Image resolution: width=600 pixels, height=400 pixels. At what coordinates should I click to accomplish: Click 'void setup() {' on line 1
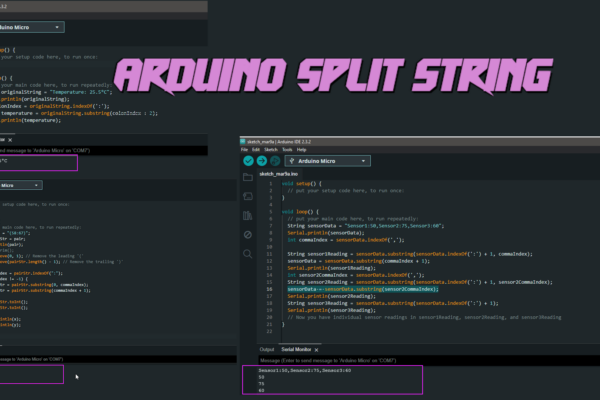(x=302, y=184)
